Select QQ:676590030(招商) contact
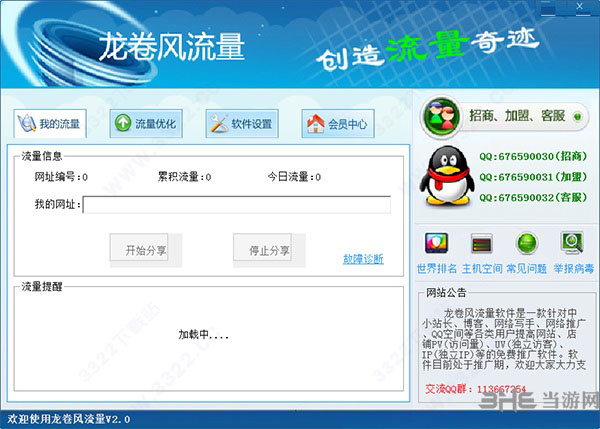This screenshot has height=429, width=600. tap(533, 156)
